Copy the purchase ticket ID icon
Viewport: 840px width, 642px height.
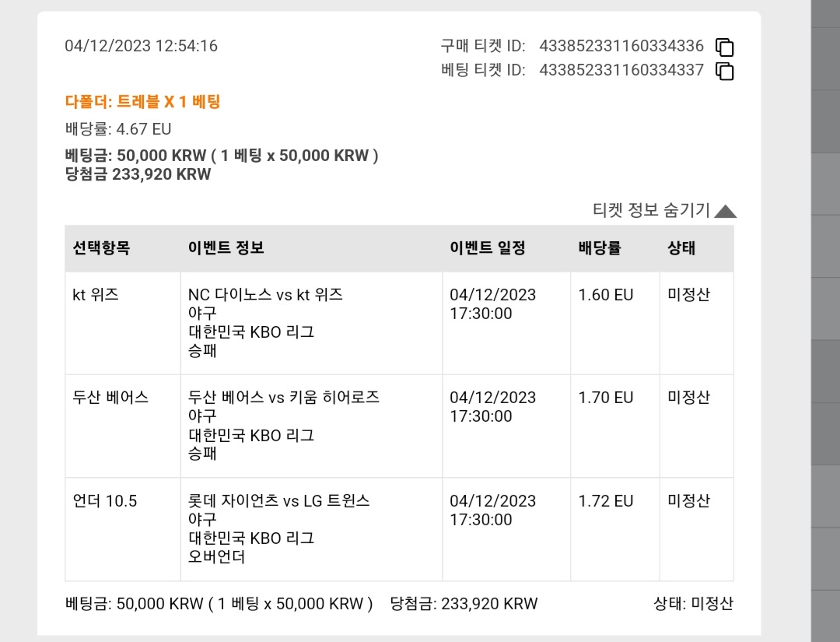tap(724, 47)
